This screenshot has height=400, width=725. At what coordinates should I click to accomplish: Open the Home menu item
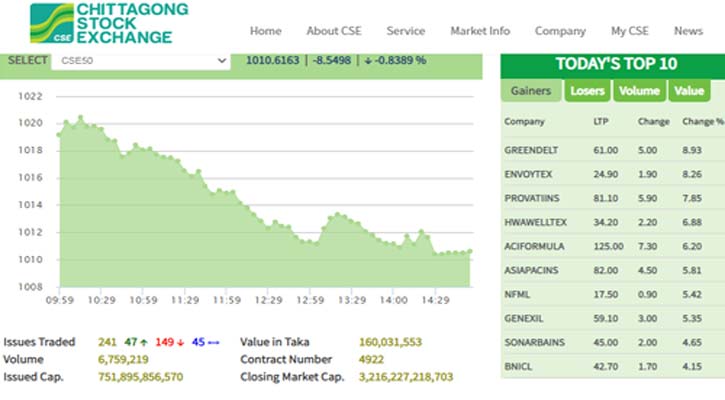tap(265, 31)
